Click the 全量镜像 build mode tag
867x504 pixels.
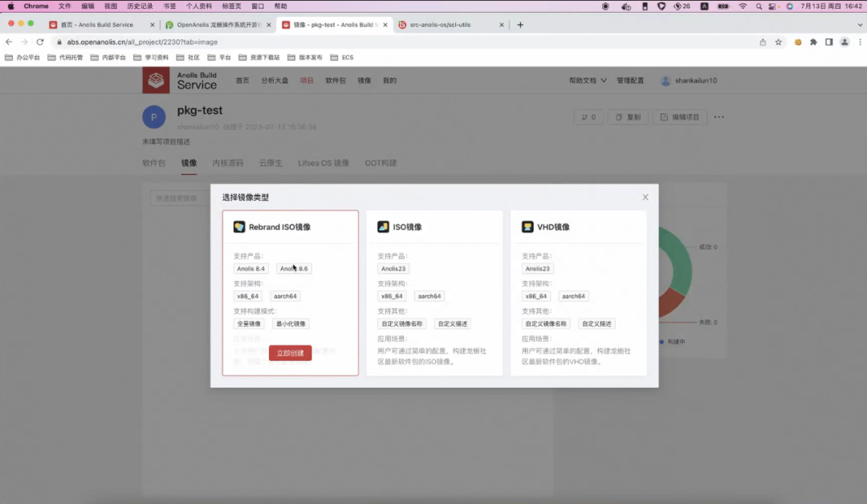coord(249,324)
